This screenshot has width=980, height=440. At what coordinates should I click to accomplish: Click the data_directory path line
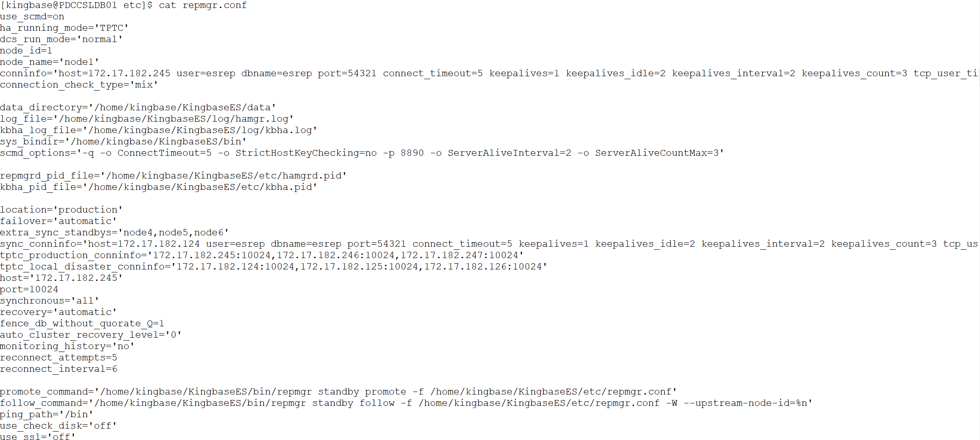click(138, 108)
